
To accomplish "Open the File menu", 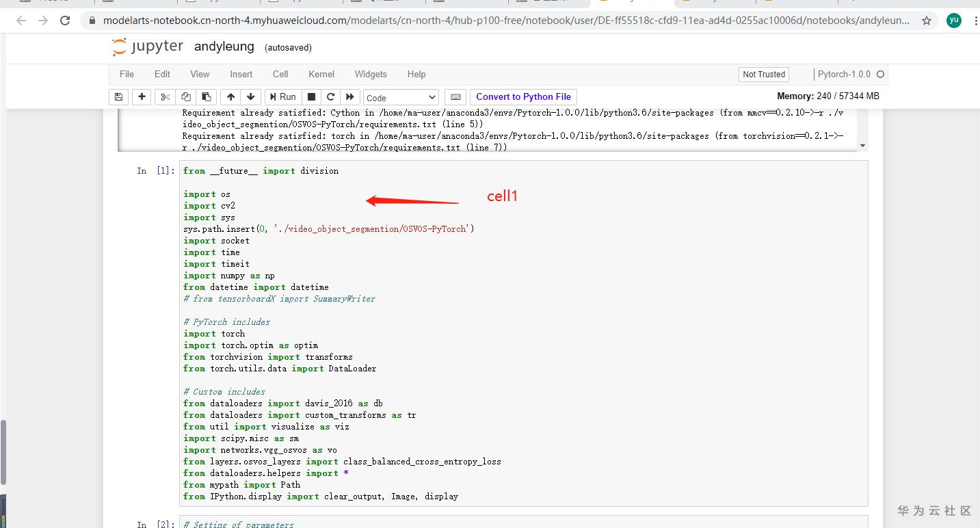I will tap(127, 75).
